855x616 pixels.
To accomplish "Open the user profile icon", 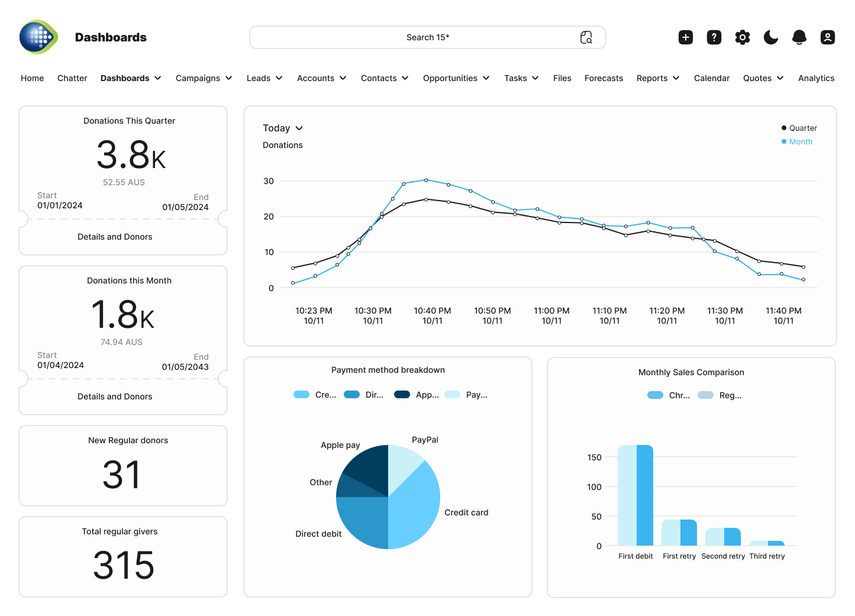I will click(828, 37).
